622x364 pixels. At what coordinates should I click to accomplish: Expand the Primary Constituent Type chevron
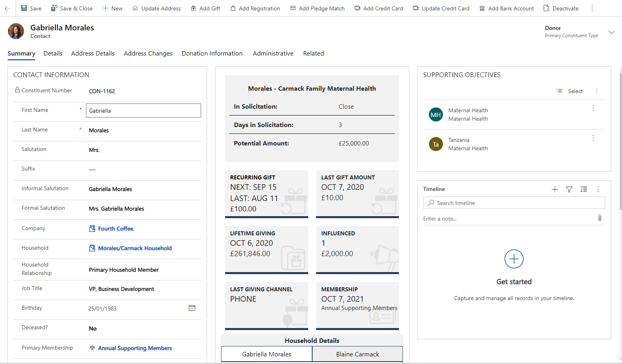pos(611,32)
